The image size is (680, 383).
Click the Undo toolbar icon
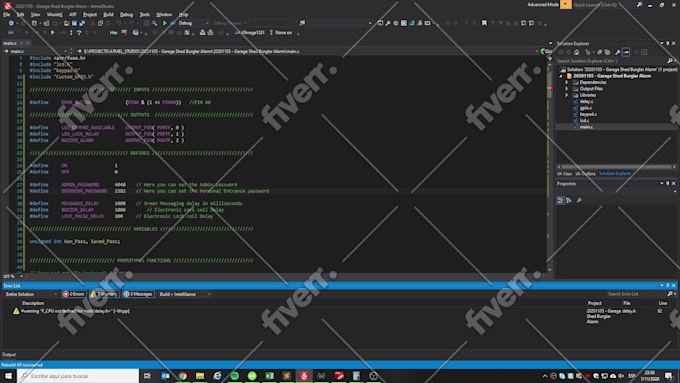(118, 23)
